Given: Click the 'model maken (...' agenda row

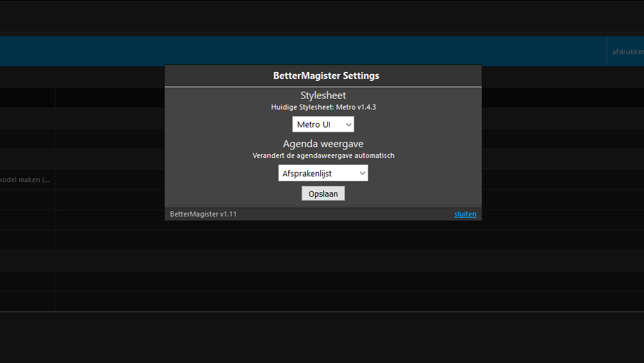Looking at the screenshot, I should (25, 180).
